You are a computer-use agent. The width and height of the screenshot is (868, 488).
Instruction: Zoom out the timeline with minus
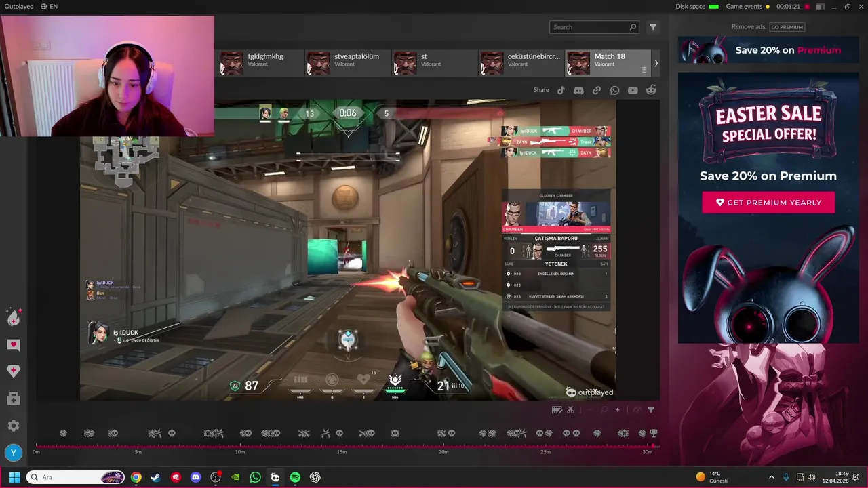coord(590,409)
